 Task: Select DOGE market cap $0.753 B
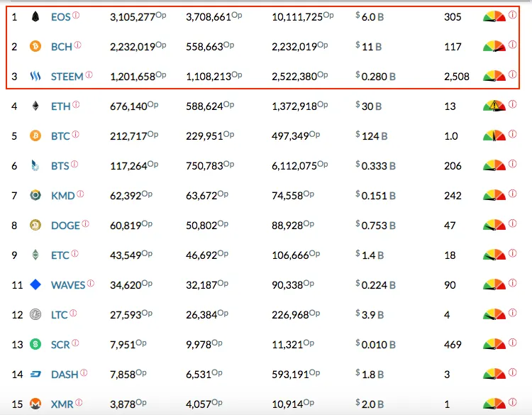coord(375,226)
